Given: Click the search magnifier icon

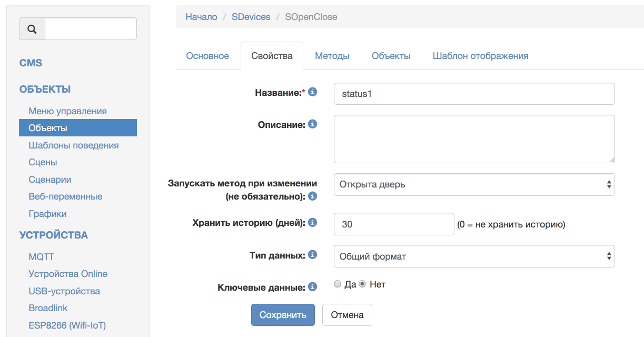Looking at the screenshot, I should [32, 29].
